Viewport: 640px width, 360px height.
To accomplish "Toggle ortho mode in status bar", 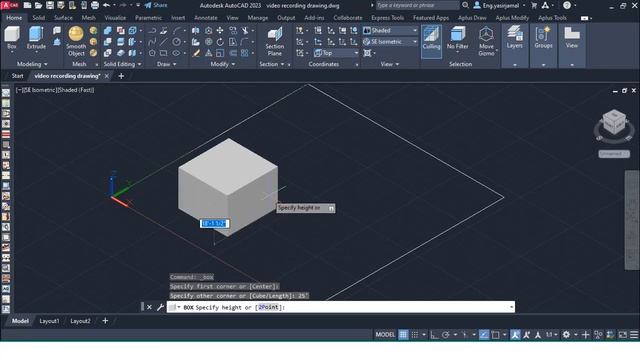I will click(x=434, y=335).
